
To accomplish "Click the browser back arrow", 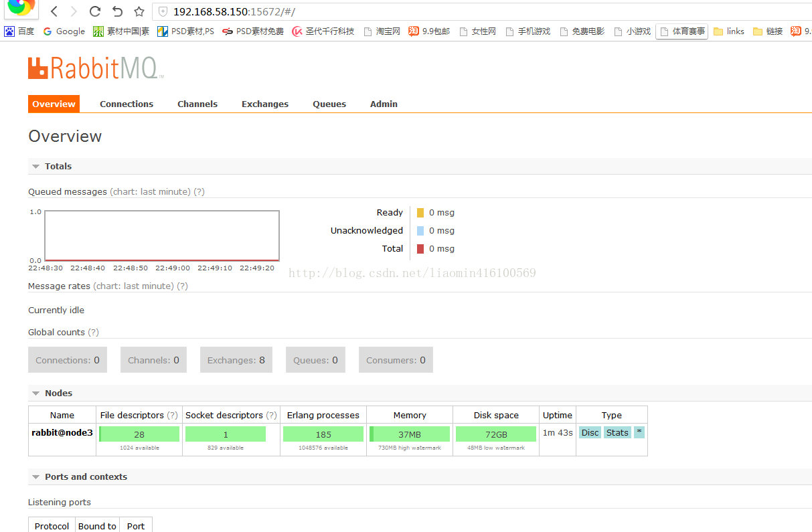I will [54, 11].
